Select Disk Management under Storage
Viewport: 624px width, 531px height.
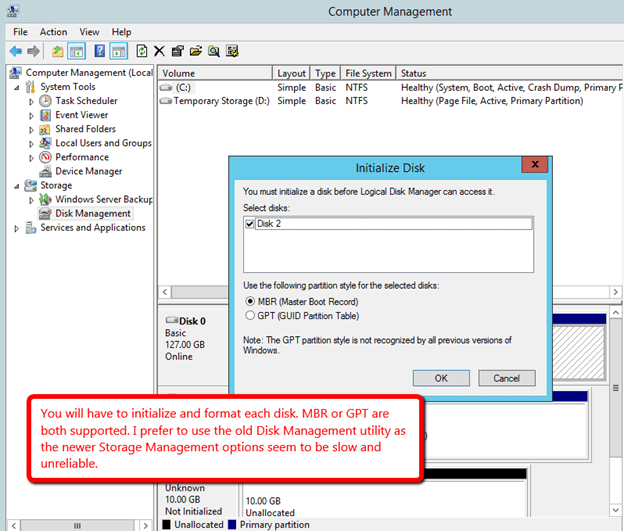click(92, 213)
